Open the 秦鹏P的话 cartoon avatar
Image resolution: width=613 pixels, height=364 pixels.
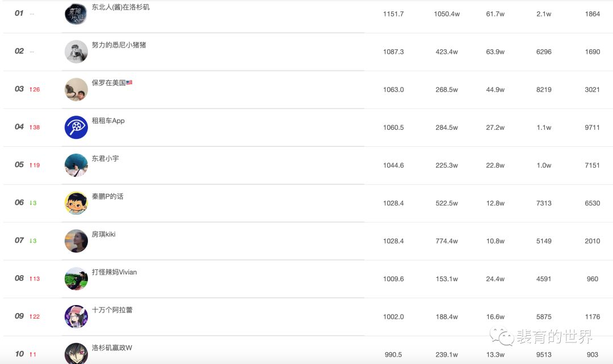(76, 203)
